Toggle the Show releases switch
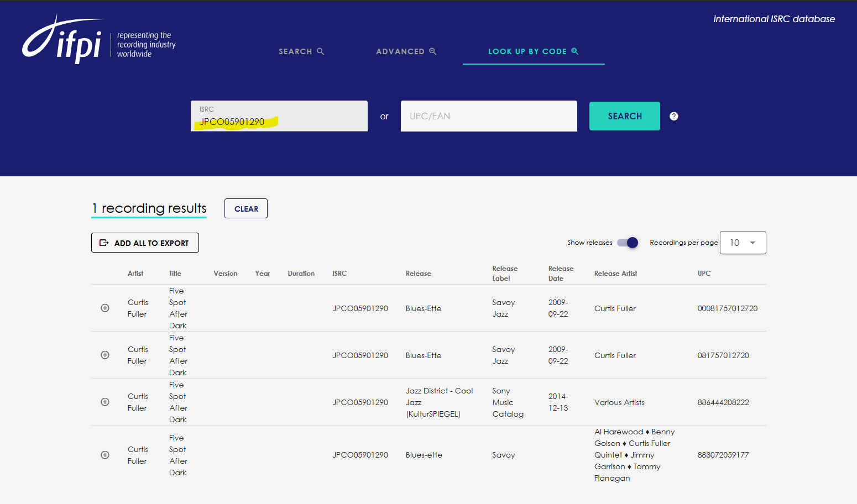This screenshot has width=857, height=504. click(628, 243)
